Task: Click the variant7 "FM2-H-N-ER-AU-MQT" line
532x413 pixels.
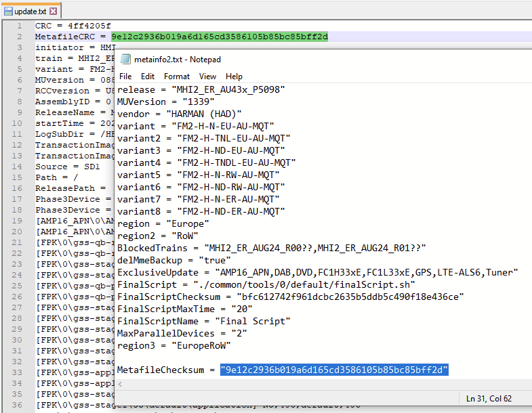Action: 198,199
